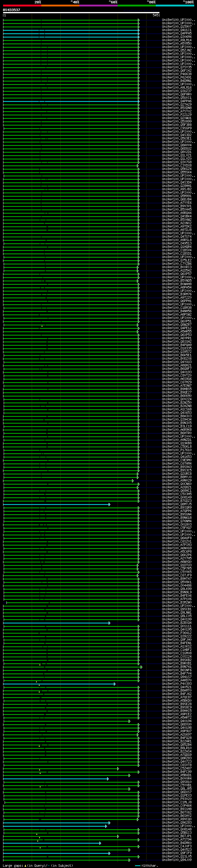Select label UniRef100_Q6AUF8
The width and height of the screenshot is (197, 868).
tap(177, 538)
